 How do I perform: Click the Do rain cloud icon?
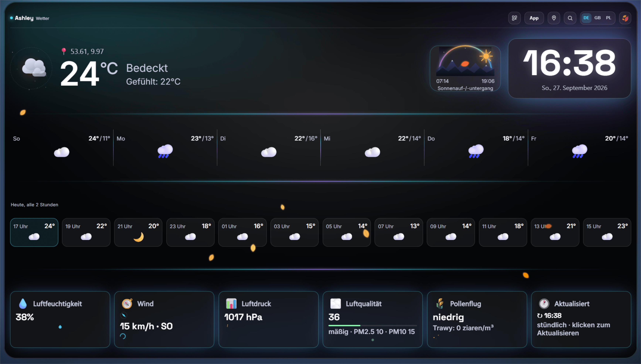476,151
